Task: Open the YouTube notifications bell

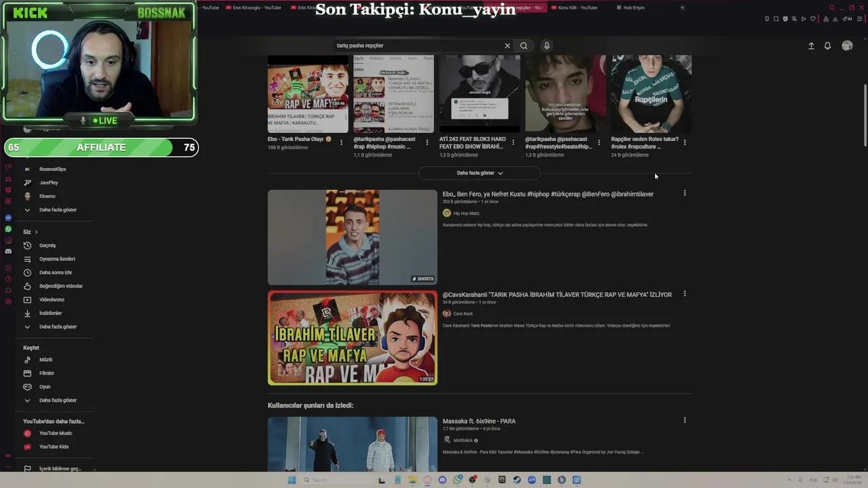Action: point(827,45)
